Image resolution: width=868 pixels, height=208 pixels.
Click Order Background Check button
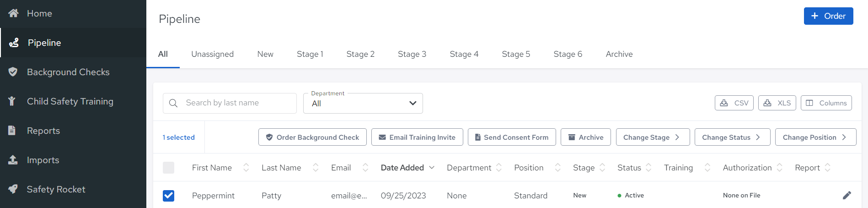tap(312, 137)
